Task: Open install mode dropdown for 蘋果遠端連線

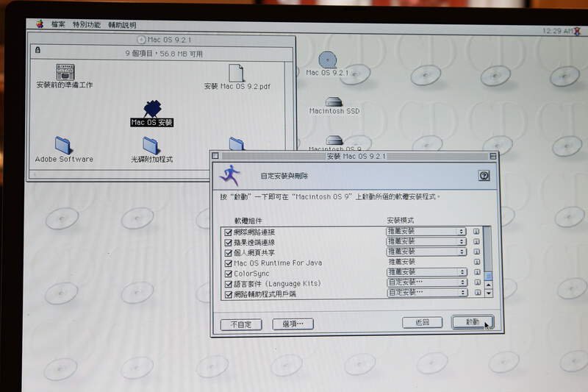Action: click(x=426, y=241)
